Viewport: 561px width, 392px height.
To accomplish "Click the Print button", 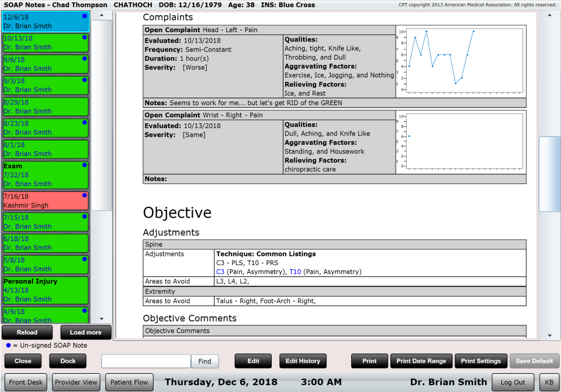I will point(369,361).
